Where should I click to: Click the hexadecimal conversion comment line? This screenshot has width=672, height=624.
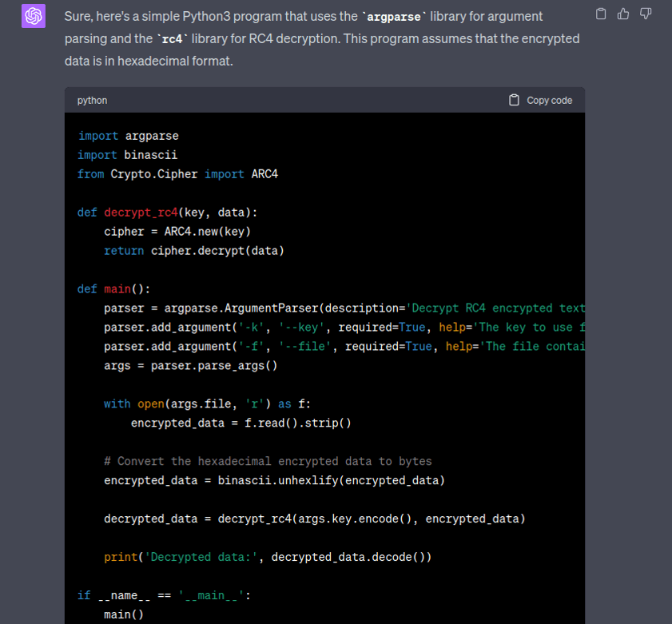(x=268, y=461)
